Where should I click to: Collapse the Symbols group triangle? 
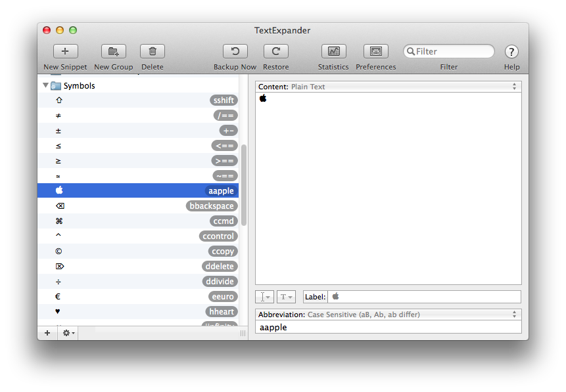coord(45,85)
